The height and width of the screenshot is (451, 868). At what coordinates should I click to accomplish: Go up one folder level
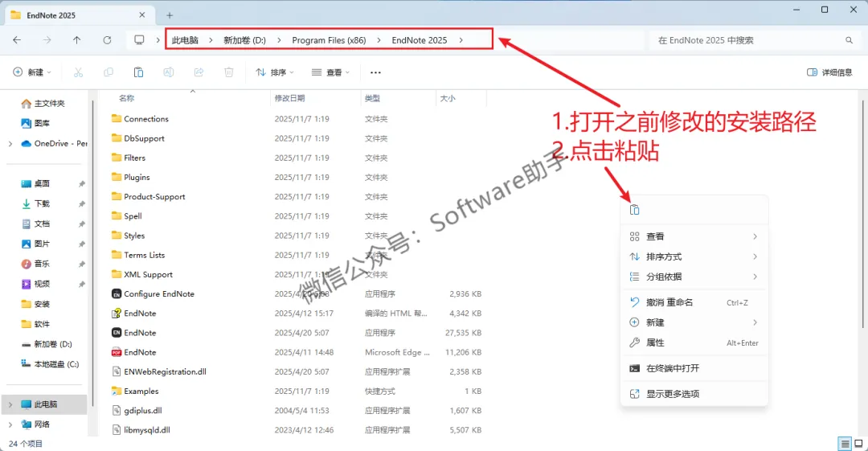[x=77, y=40]
